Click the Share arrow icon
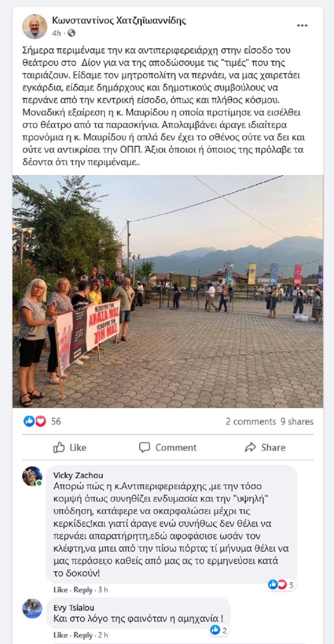 click(x=250, y=447)
